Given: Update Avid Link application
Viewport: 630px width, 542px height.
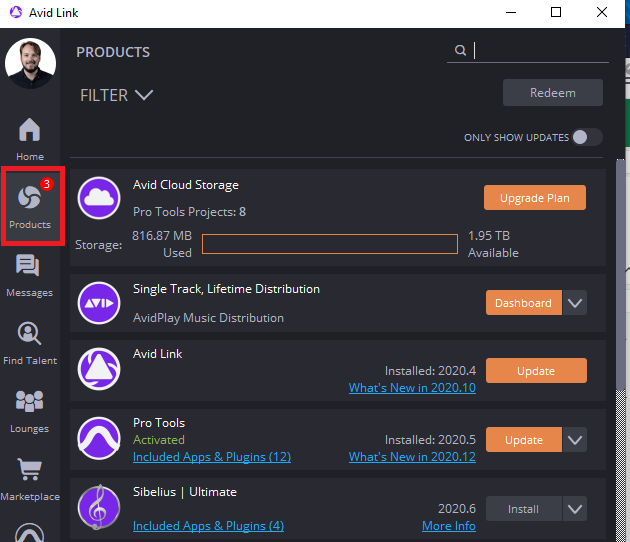Looking at the screenshot, I should (x=536, y=371).
